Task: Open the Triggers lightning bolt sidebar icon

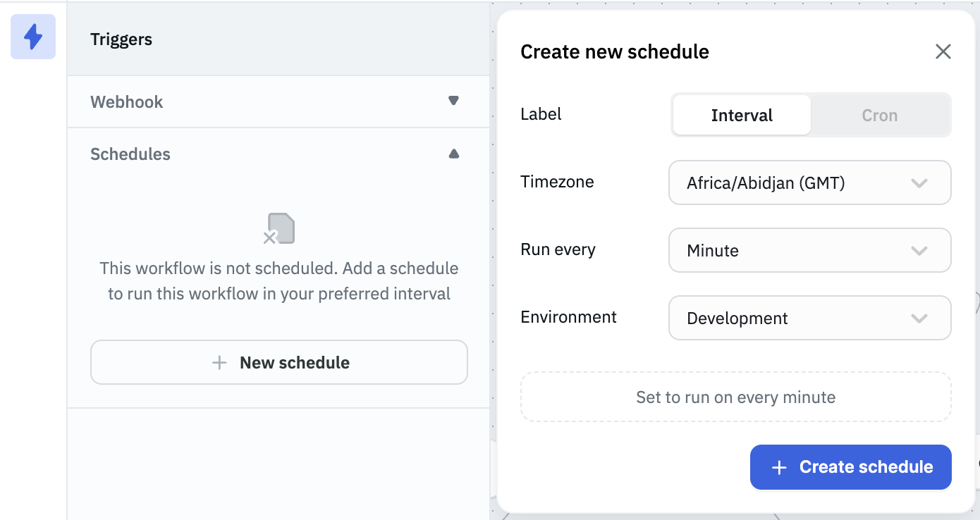Action: [x=33, y=37]
